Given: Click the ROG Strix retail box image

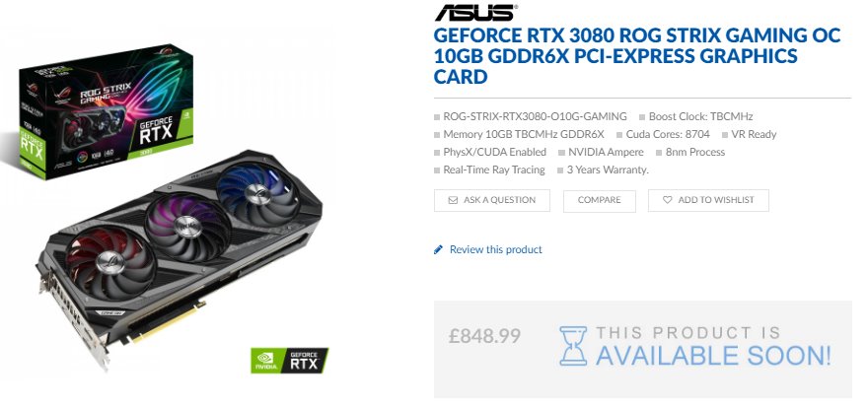Looking at the screenshot, I should pos(107,113).
